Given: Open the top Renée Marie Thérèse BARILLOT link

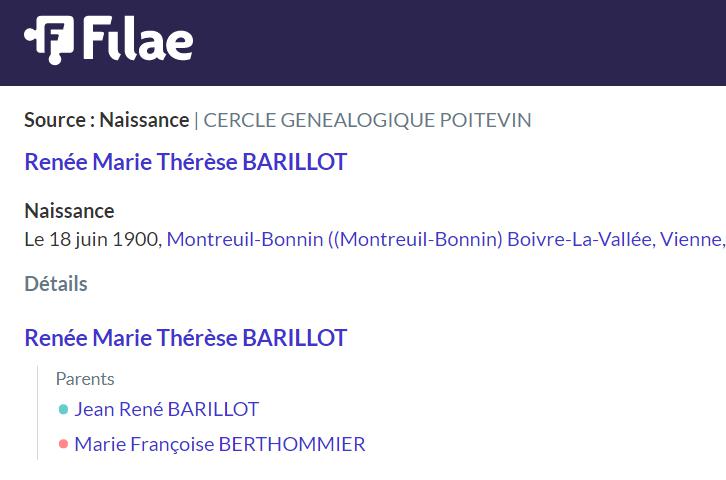Looking at the screenshot, I should pos(186,162).
